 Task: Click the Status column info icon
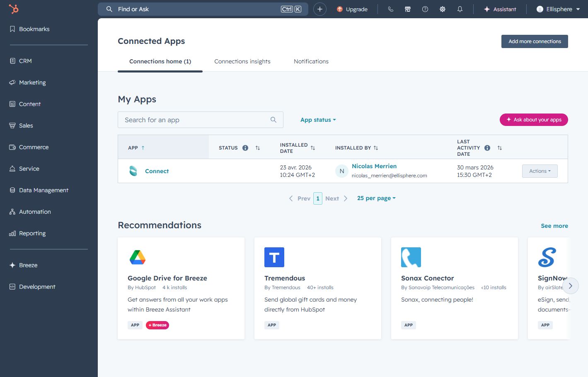click(x=245, y=148)
